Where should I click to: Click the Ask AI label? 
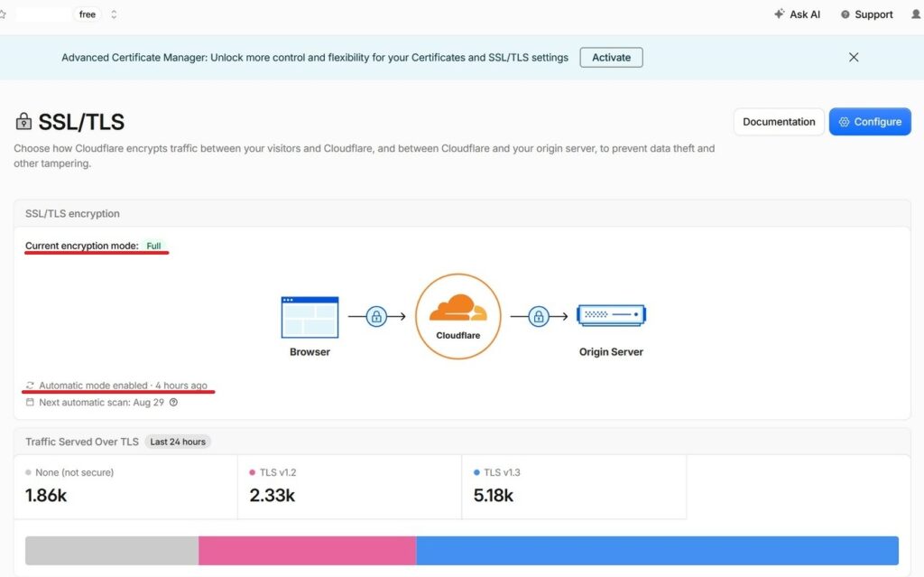(x=805, y=14)
